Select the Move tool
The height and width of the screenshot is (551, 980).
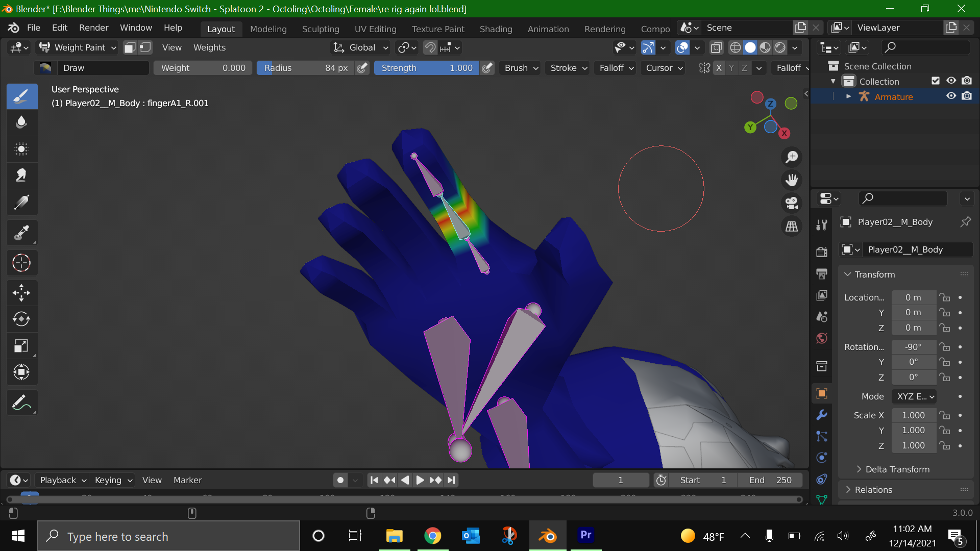[x=21, y=293]
